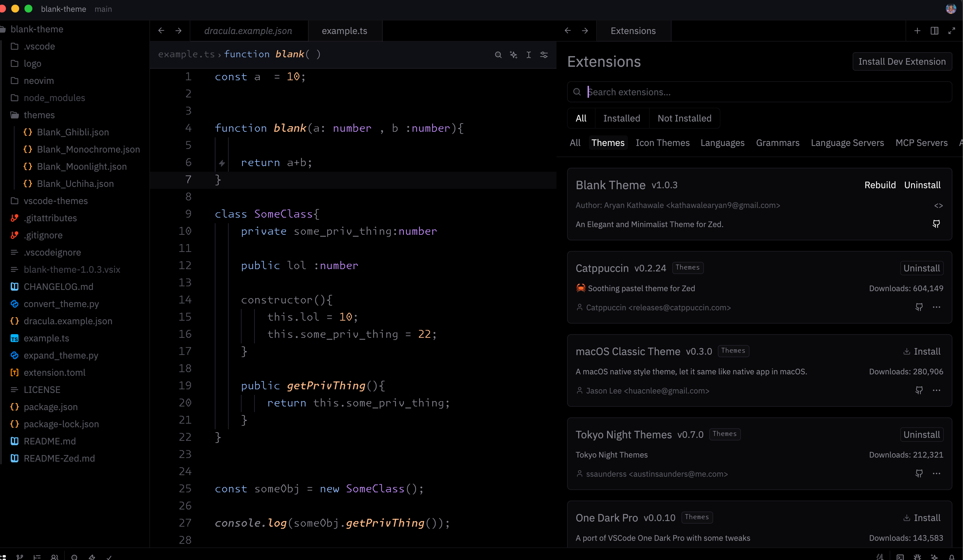The image size is (963, 560).
Task: Go forward in the Extensions pane
Action: coord(585,30)
